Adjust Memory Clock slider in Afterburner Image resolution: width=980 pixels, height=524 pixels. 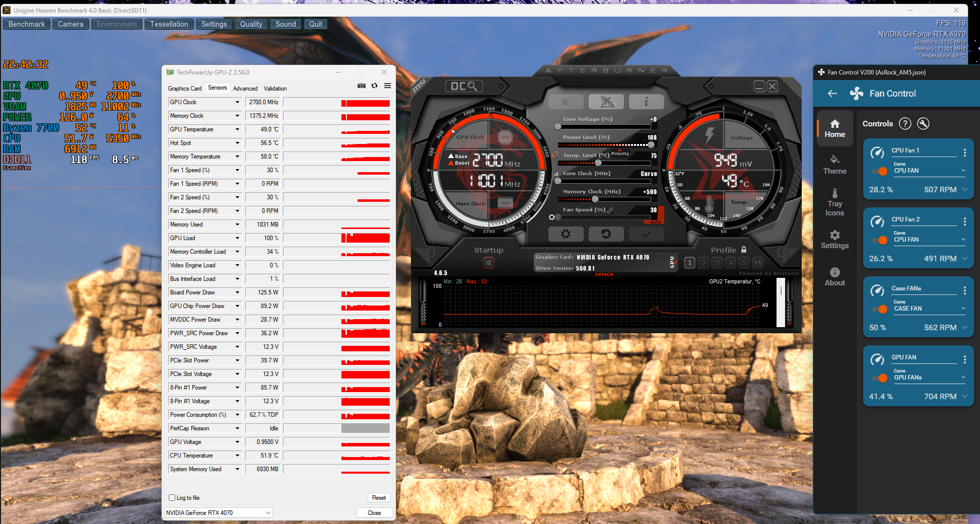coord(604,199)
